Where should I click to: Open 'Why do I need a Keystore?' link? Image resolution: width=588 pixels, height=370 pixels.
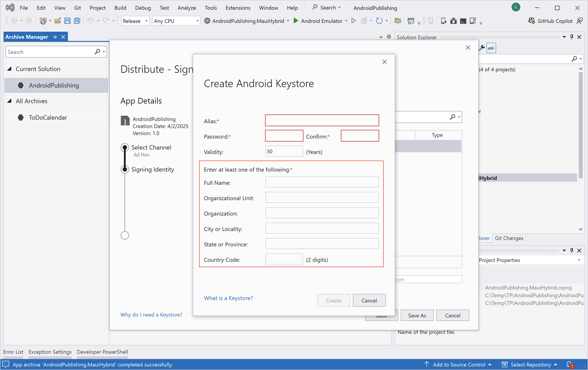(x=151, y=315)
